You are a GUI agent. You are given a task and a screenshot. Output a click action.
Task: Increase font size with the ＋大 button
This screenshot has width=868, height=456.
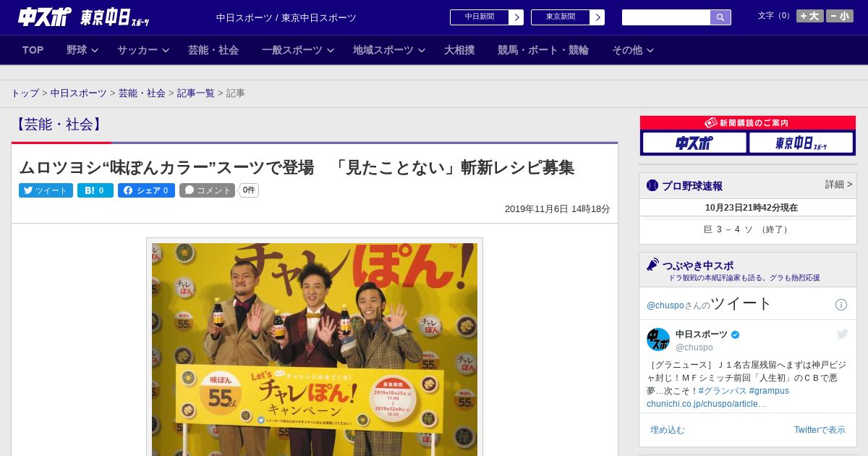point(810,16)
